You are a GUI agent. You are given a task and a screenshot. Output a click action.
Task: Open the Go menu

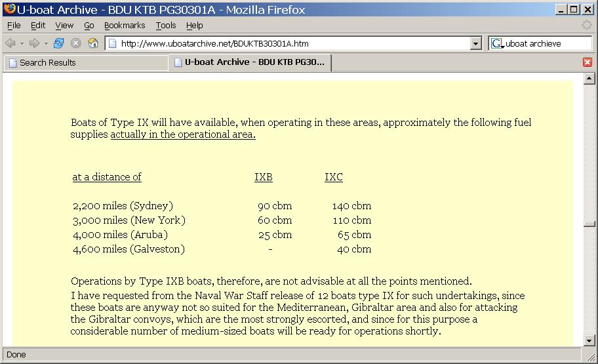pos(89,26)
